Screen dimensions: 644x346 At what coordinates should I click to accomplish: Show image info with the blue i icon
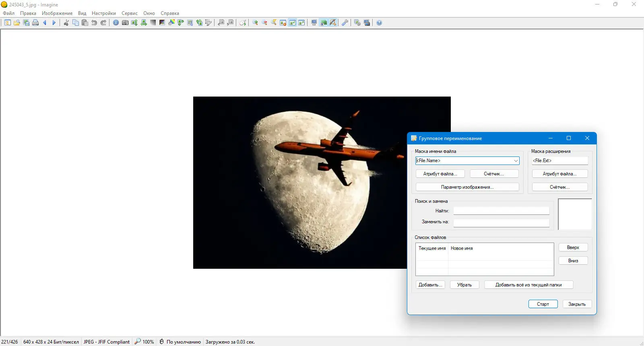[x=116, y=23]
